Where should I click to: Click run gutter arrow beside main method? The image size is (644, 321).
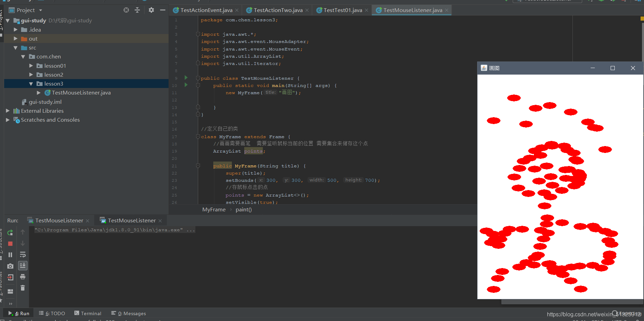[186, 85]
